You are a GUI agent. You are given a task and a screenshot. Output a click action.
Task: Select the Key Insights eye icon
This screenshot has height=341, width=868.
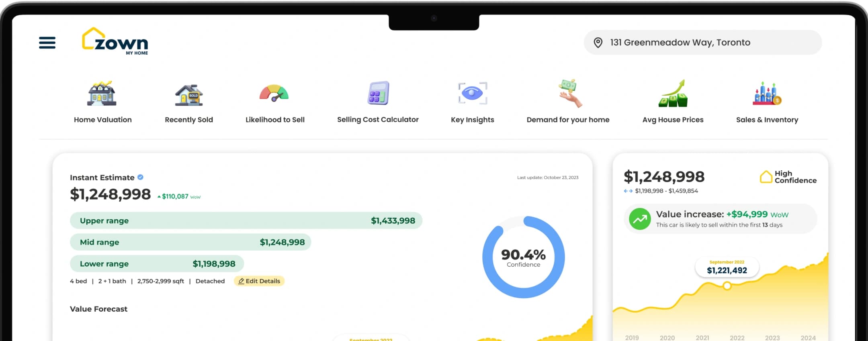pos(473,93)
